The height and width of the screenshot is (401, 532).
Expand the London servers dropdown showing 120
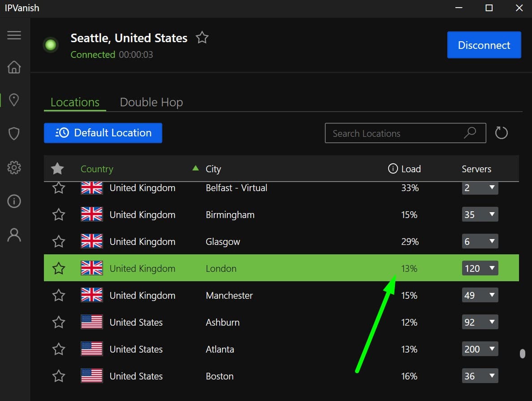480,268
